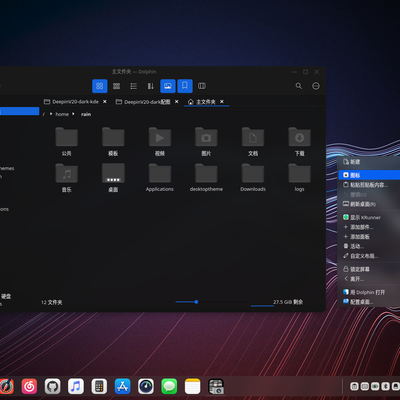Open Dolphin's round menu button

(316, 86)
